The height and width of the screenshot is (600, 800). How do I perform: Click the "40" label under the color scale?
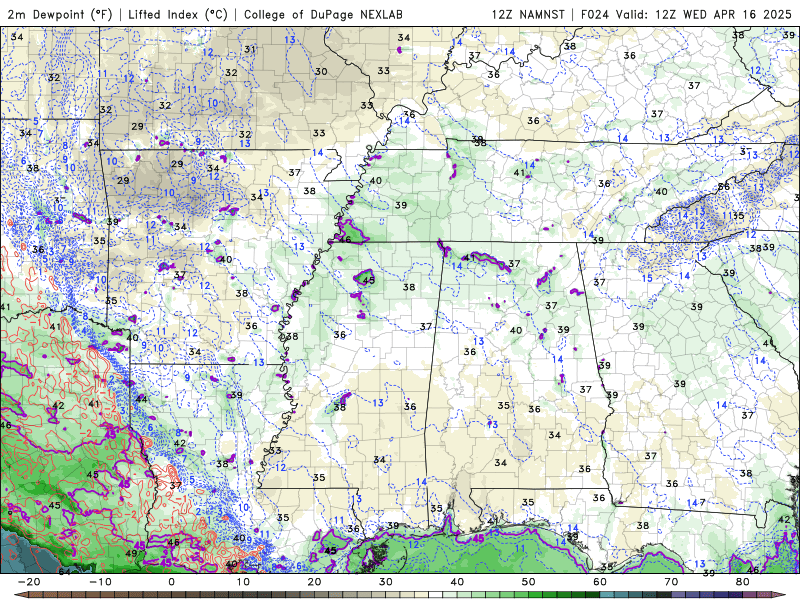(457, 582)
